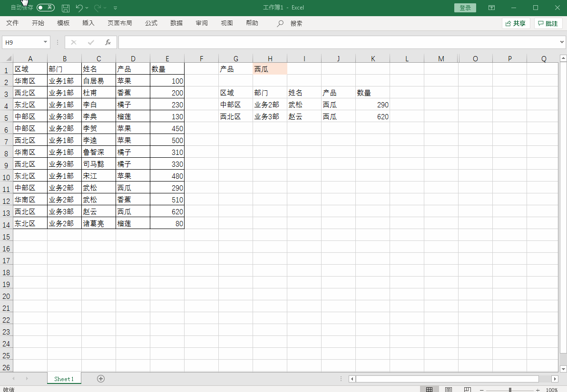The height and width of the screenshot is (392, 567).
Task: Select result cell 赵云 in column I
Action: (304, 116)
